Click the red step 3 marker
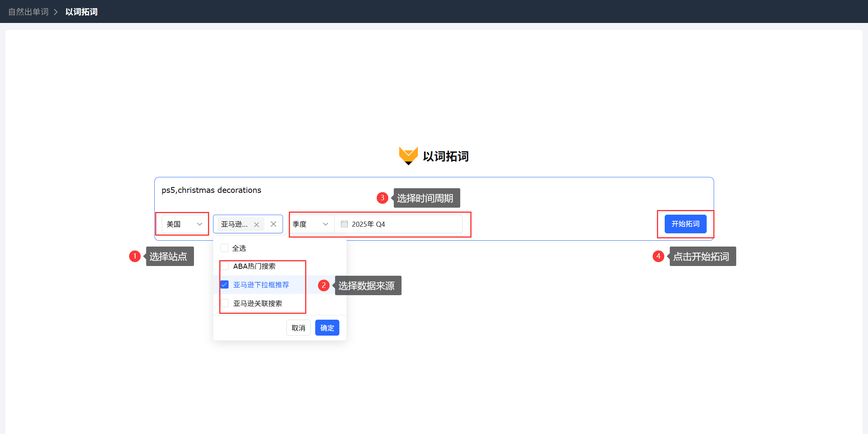Screen dimensions: 868x434 tap(382, 198)
